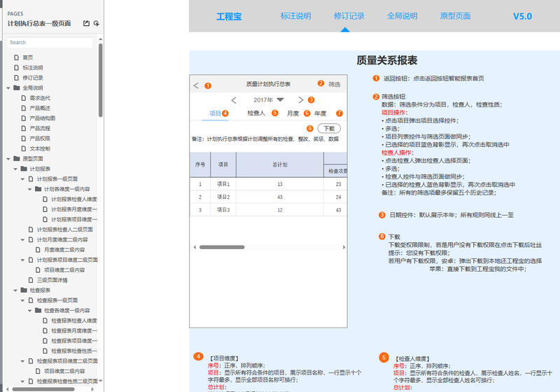This screenshot has width=560, height=392.
Task: Collapse the 全局说明 folder
Action: click(x=8, y=87)
